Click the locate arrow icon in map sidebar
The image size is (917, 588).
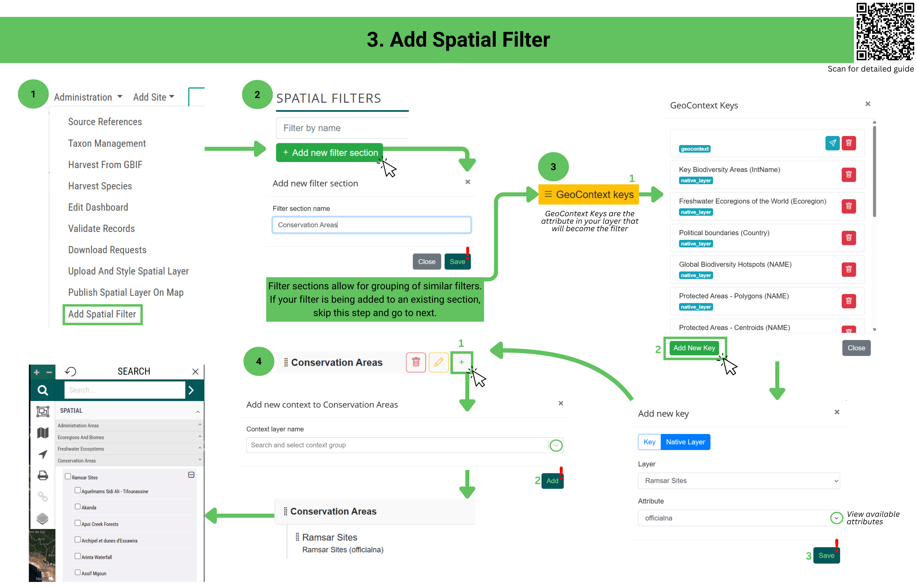coord(42,454)
